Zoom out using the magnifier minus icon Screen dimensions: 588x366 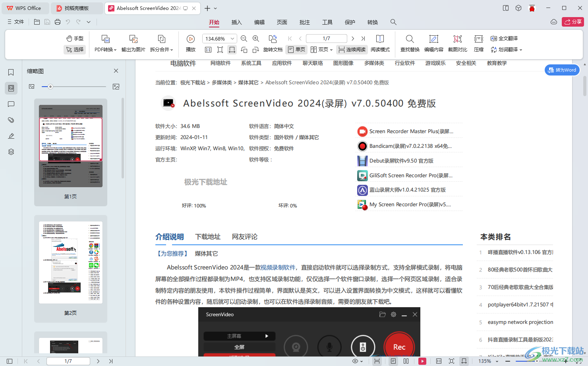[x=244, y=39]
